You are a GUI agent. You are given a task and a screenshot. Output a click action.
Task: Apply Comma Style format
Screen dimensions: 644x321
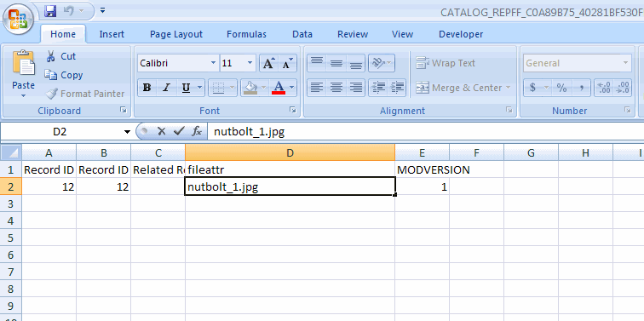[x=581, y=88]
